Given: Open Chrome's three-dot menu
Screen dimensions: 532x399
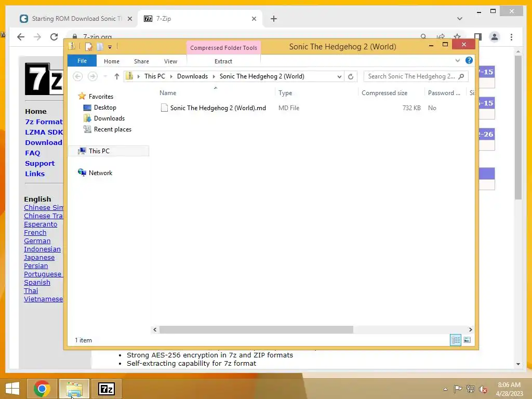Looking at the screenshot, I should (511, 37).
